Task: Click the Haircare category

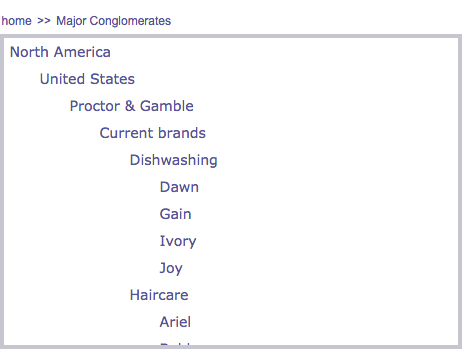Action: (159, 295)
